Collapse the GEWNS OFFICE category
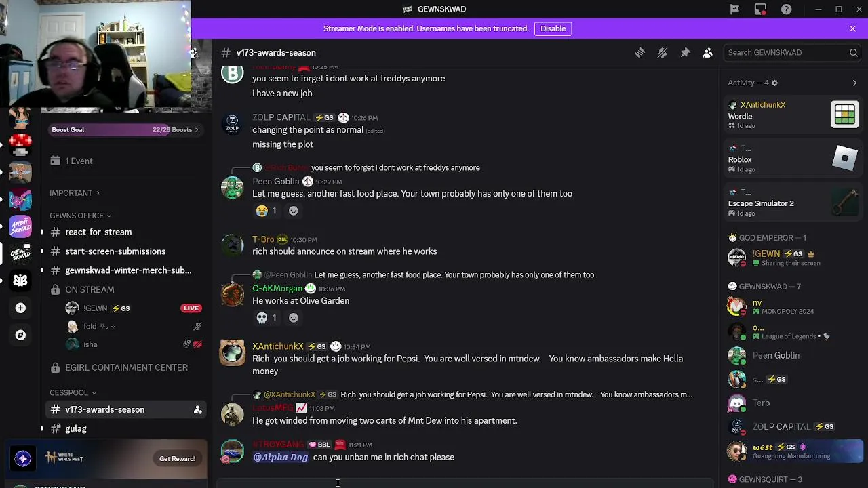Image resolution: width=868 pixels, height=488 pixels. pyautogui.click(x=80, y=216)
